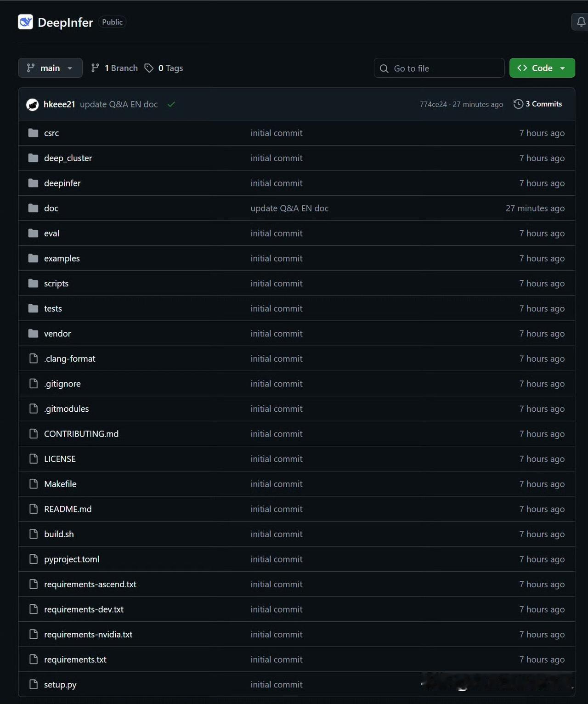Open the .gitmodules file
588x704 pixels.
pyautogui.click(x=67, y=409)
